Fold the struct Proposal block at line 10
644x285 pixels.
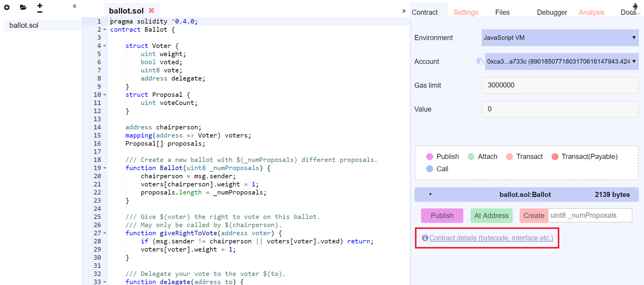pyautogui.click(x=105, y=95)
